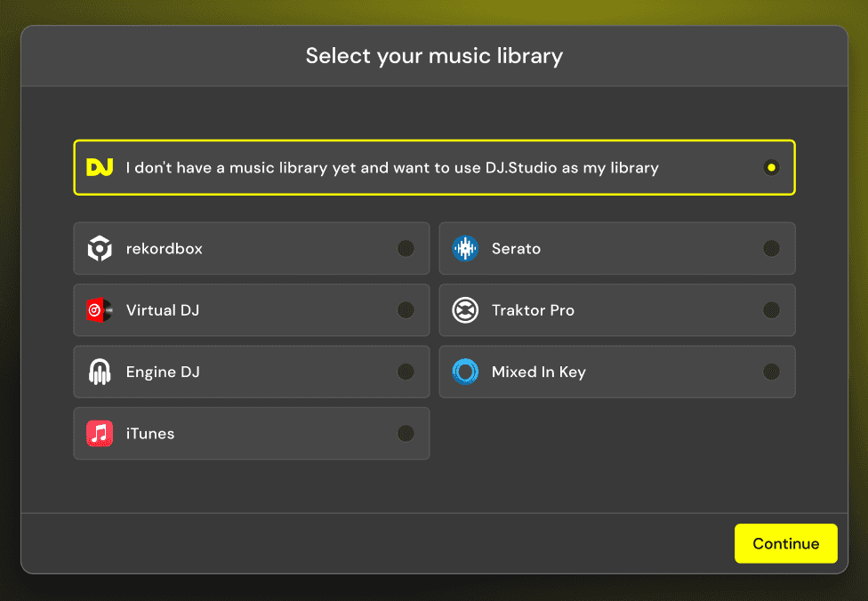This screenshot has width=868, height=601.
Task: Click the iTunes music note icon
Action: tap(100, 434)
